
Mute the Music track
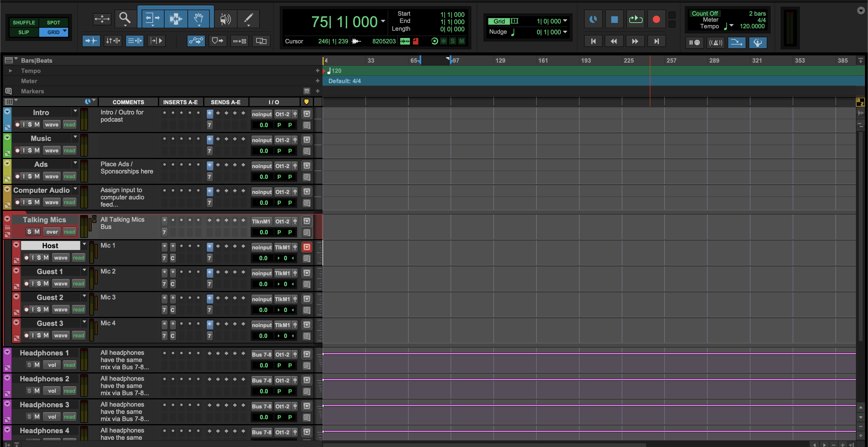click(x=37, y=150)
